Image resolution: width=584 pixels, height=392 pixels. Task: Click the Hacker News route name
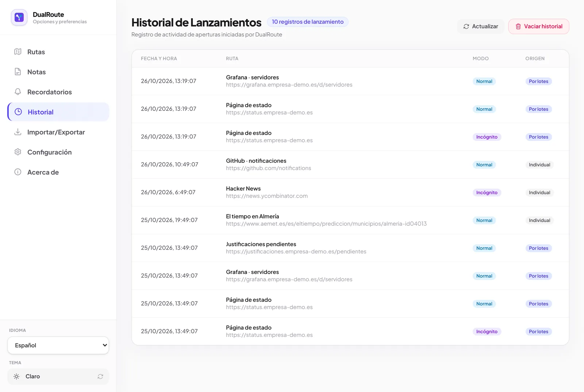pos(243,189)
